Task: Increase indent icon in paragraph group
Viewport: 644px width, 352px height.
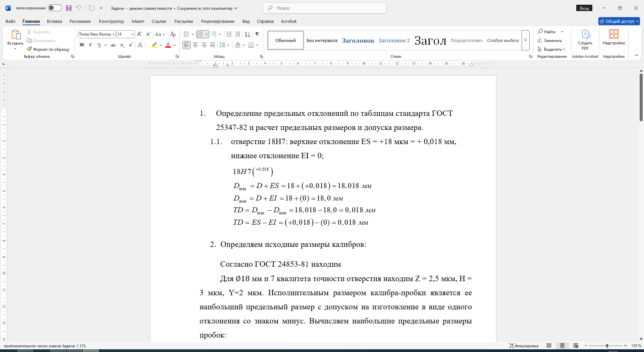Action: (x=238, y=34)
